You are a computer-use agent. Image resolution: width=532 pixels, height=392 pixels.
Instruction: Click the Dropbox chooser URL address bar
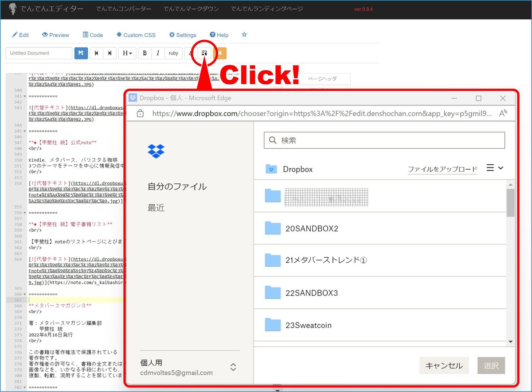tap(322, 113)
